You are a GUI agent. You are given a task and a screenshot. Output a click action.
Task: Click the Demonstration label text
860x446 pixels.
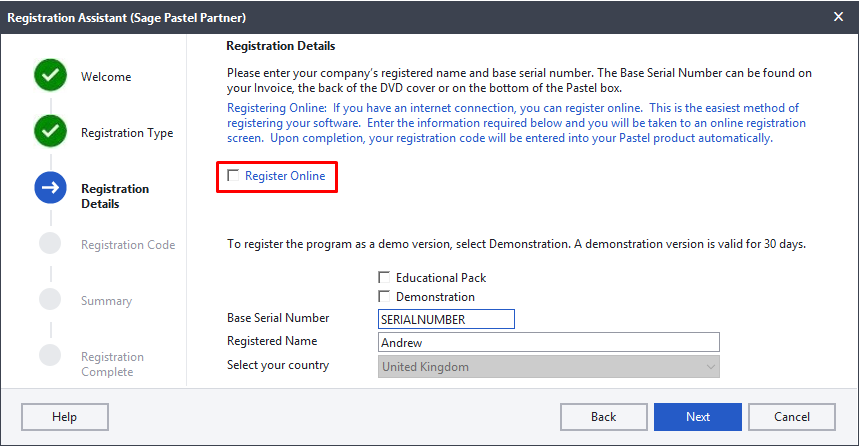pos(435,297)
